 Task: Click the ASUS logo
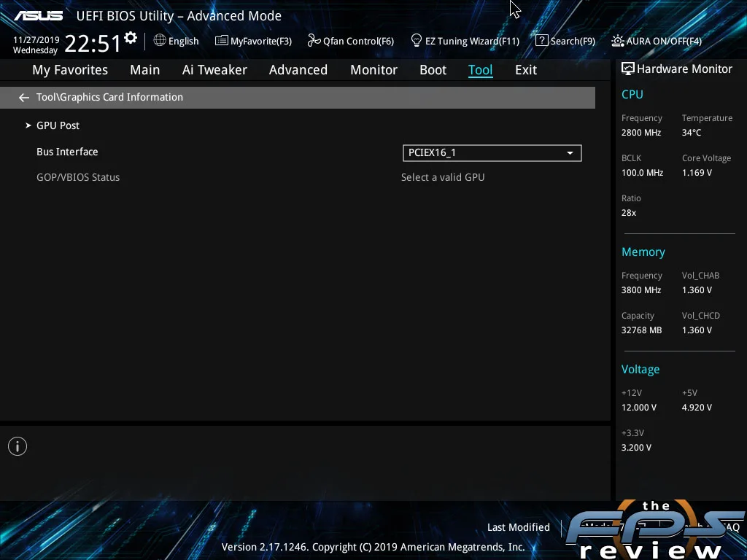(39, 16)
